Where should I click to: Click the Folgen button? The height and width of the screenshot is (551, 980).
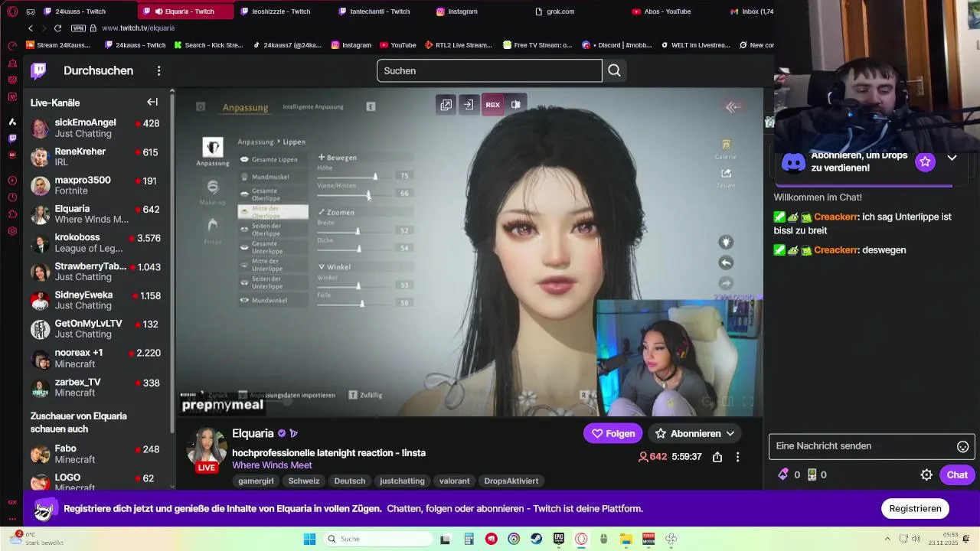coord(612,433)
